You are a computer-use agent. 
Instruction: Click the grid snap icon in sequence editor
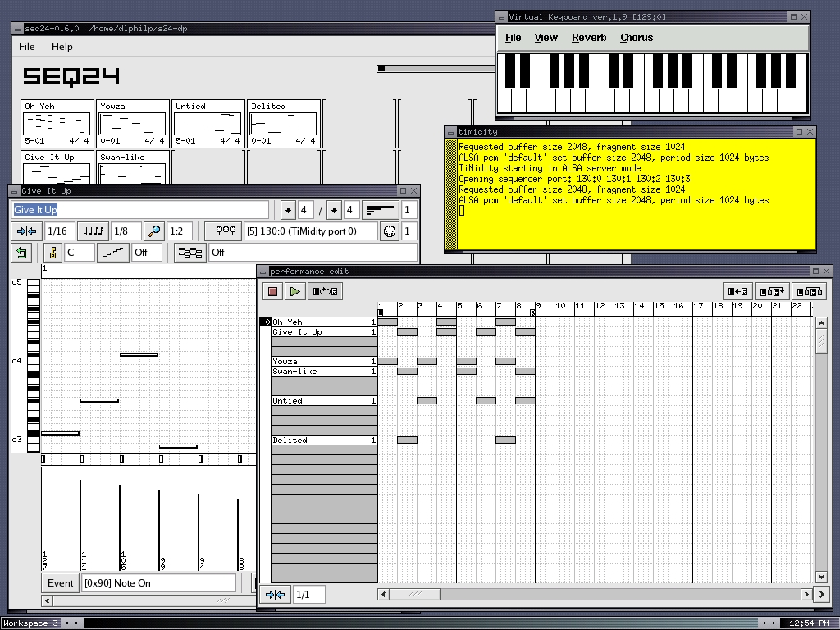coord(26,231)
